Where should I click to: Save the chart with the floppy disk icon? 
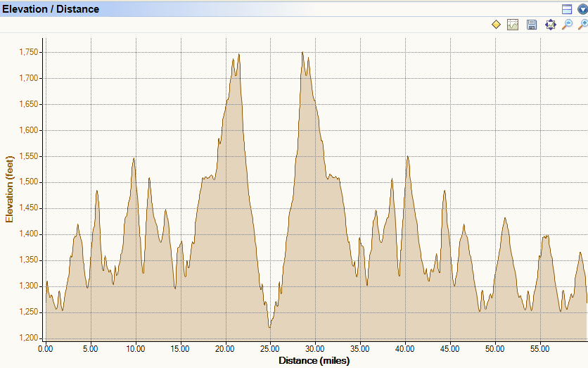point(531,25)
